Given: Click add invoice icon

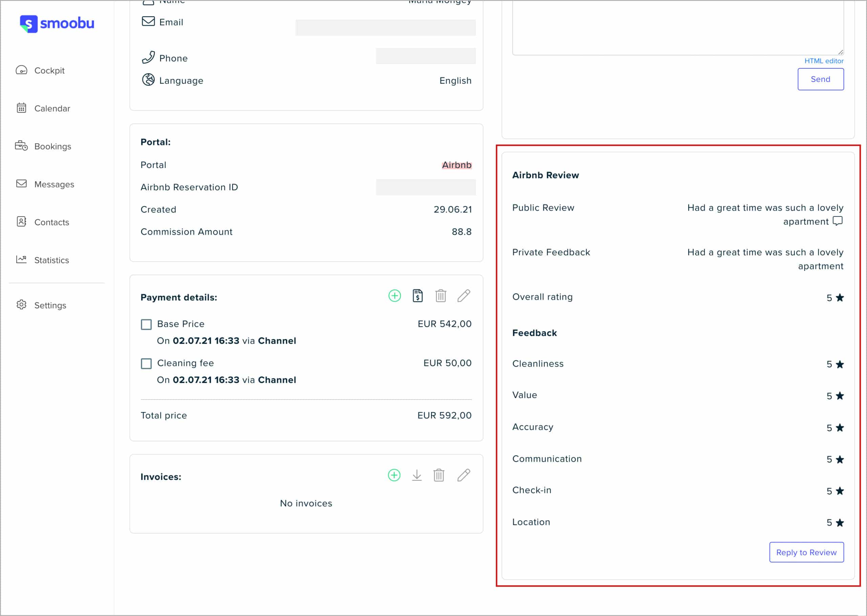Looking at the screenshot, I should tap(395, 475).
